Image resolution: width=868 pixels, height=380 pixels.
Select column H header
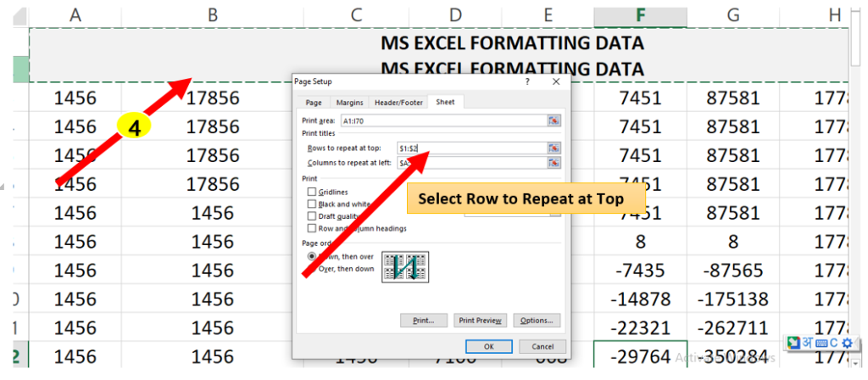pyautogui.click(x=814, y=15)
